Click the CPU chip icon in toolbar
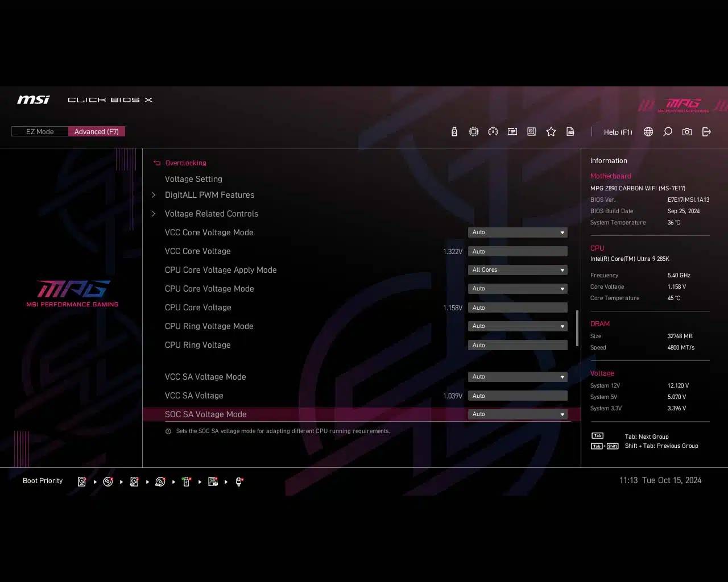Image resolution: width=728 pixels, height=582 pixels. (x=473, y=132)
